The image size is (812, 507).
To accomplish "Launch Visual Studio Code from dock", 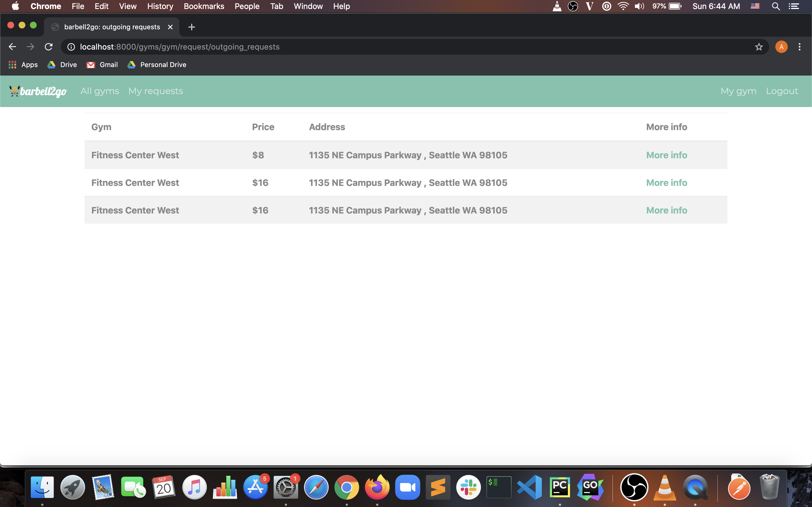I will click(529, 487).
